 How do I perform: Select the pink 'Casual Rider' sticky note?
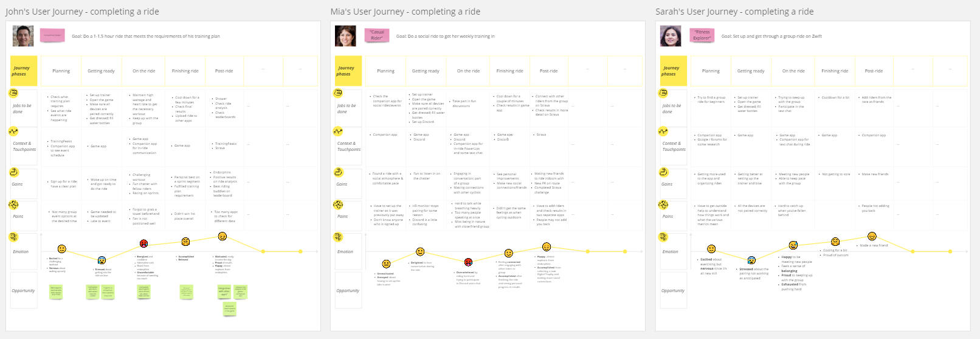tap(377, 35)
